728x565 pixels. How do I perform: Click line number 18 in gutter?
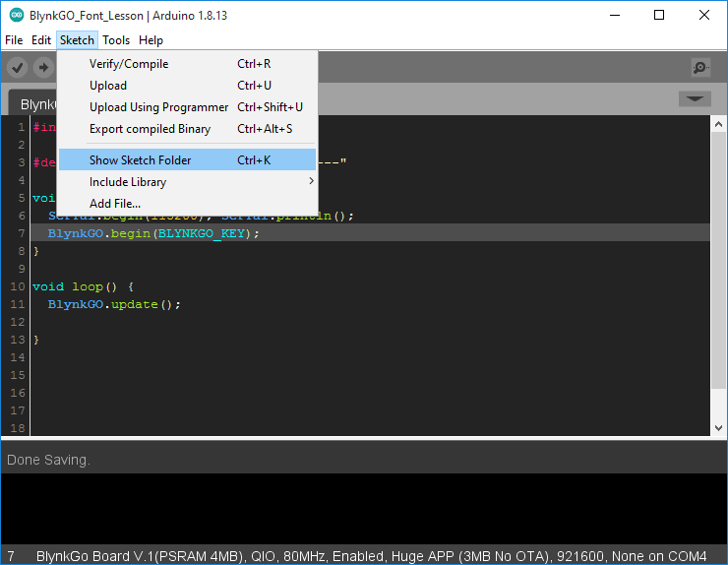(x=17, y=428)
